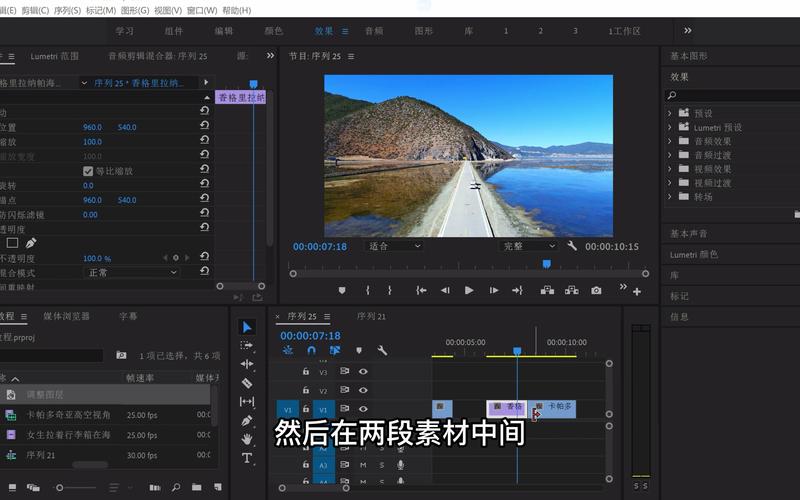
Task: Hide the V3 track eye icon
Action: pyautogui.click(x=363, y=371)
